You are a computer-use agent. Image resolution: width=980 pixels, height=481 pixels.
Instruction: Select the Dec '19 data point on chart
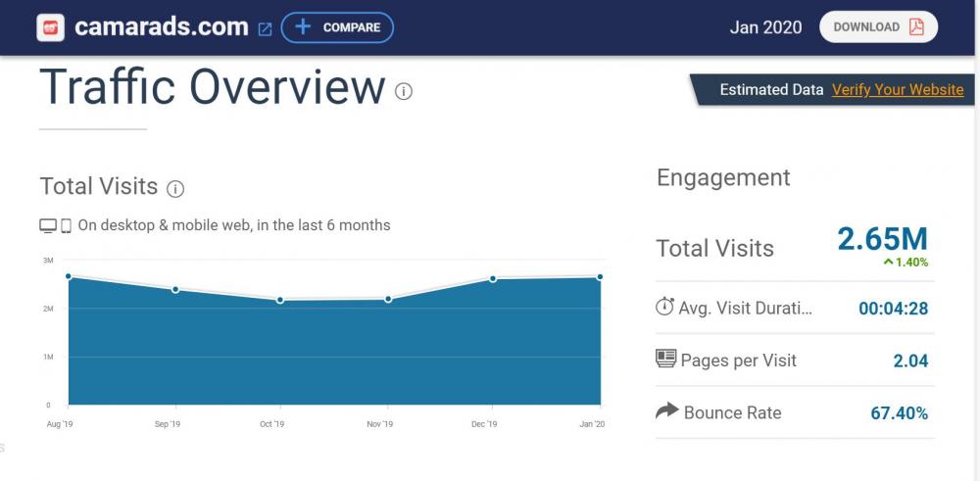click(493, 279)
